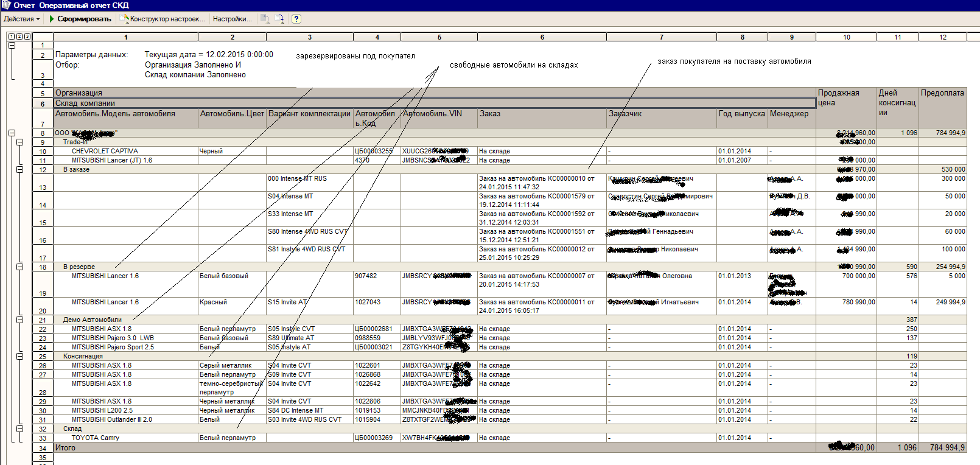Collapse the organization group at row 8
The image size is (980, 465).
click(12, 133)
